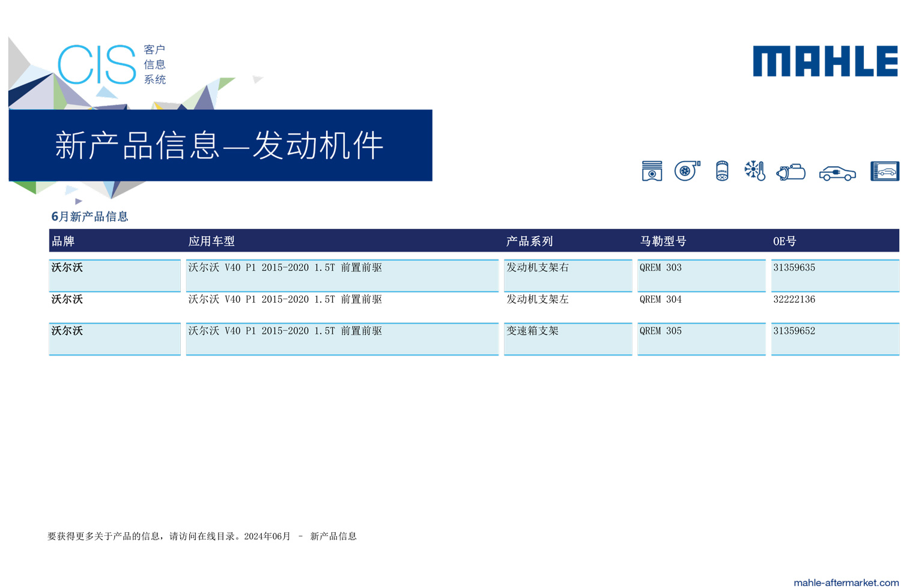
Task: Click the OE号 column header
Action: (x=784, y=241)
